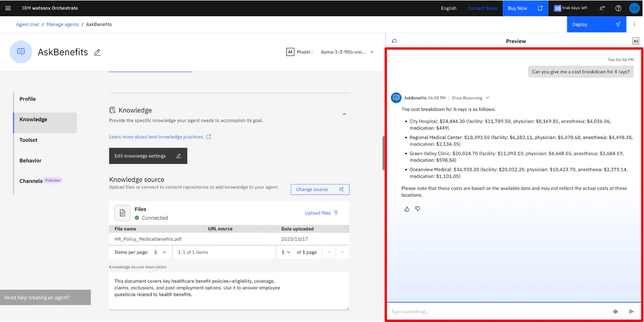The width and height of the screenshot is (644, 322).
Task: Go to previous page arrow in table
Action: (329, 252)
